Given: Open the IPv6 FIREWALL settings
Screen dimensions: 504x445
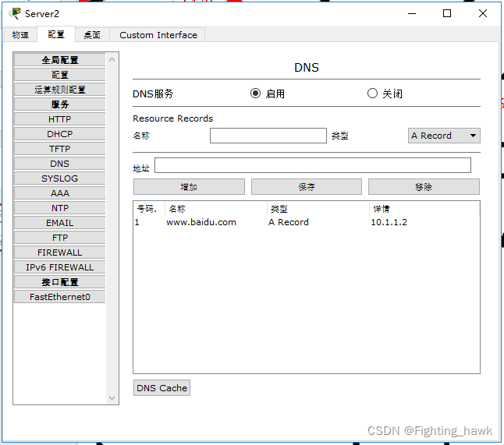Looking at the screenshot, I should point(60,267).
